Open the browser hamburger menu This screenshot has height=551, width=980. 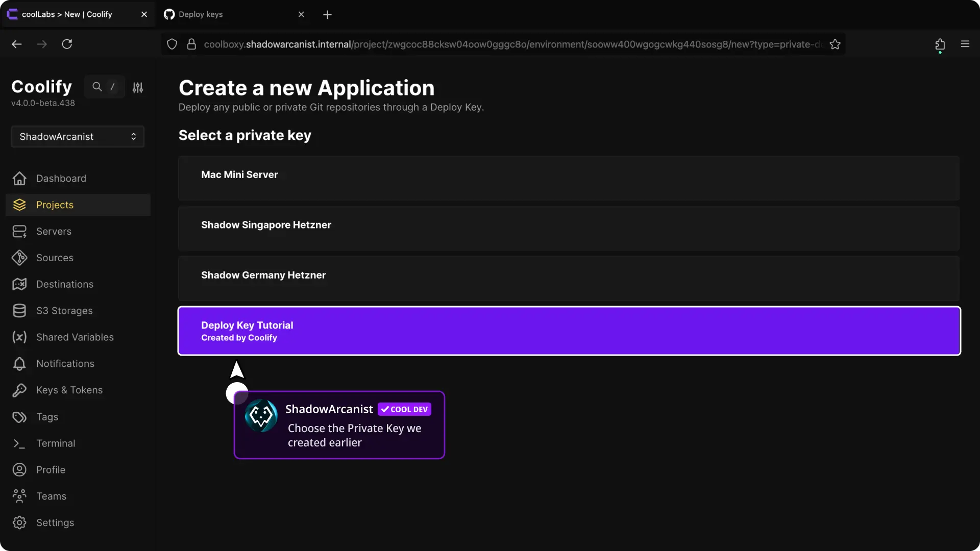click(x=965, y=44)
